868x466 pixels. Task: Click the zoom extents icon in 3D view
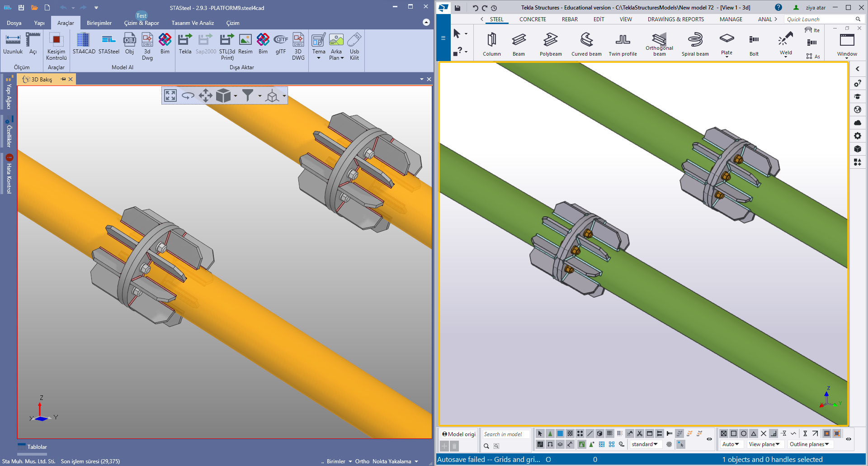(x=170, y=95)
